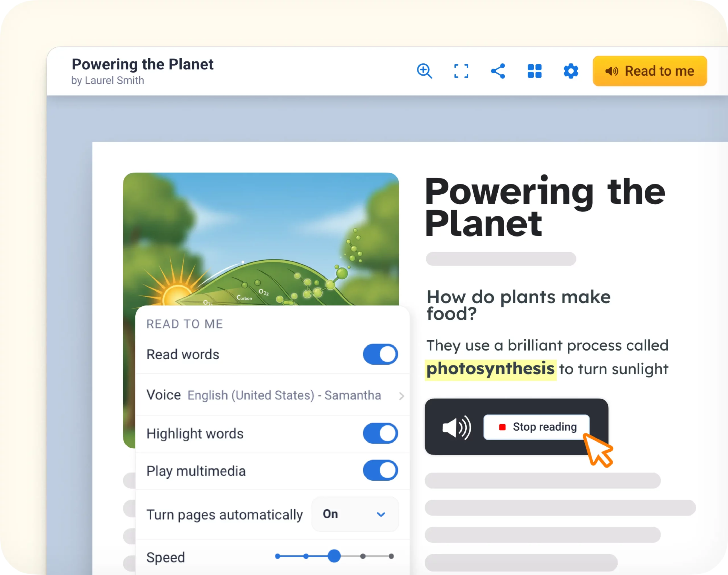Enter fullscreen mode via toolbar icon
Image resolution: width=728 pixels, height=575 pixels.
(461, 71)
